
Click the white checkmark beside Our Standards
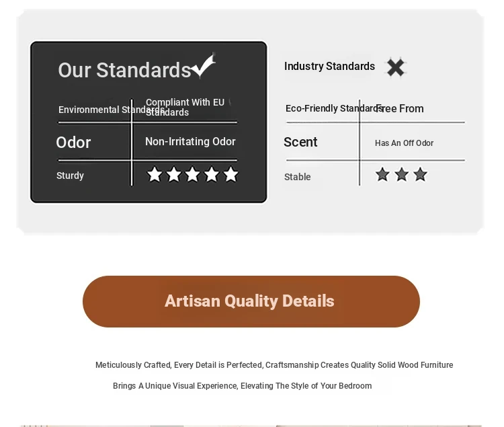(x=203, y=66)
